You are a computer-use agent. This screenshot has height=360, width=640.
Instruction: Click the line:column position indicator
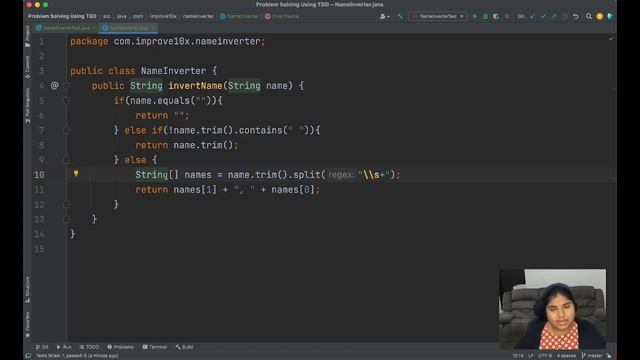(x=518, y=356)
